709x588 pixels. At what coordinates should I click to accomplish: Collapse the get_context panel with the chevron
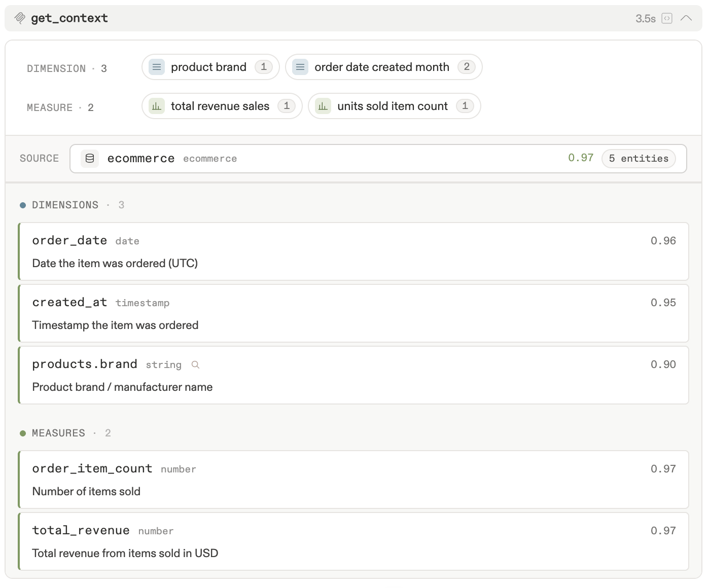[x=686, y=18]
